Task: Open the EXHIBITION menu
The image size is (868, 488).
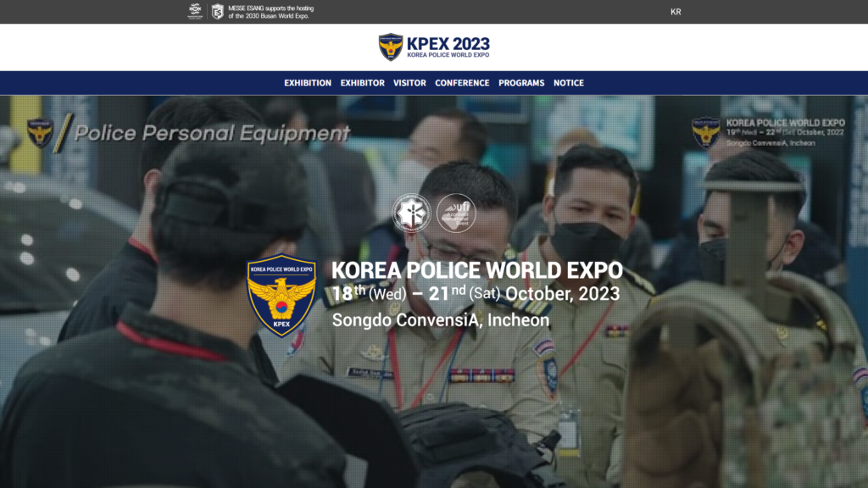Action: [307, 83]
